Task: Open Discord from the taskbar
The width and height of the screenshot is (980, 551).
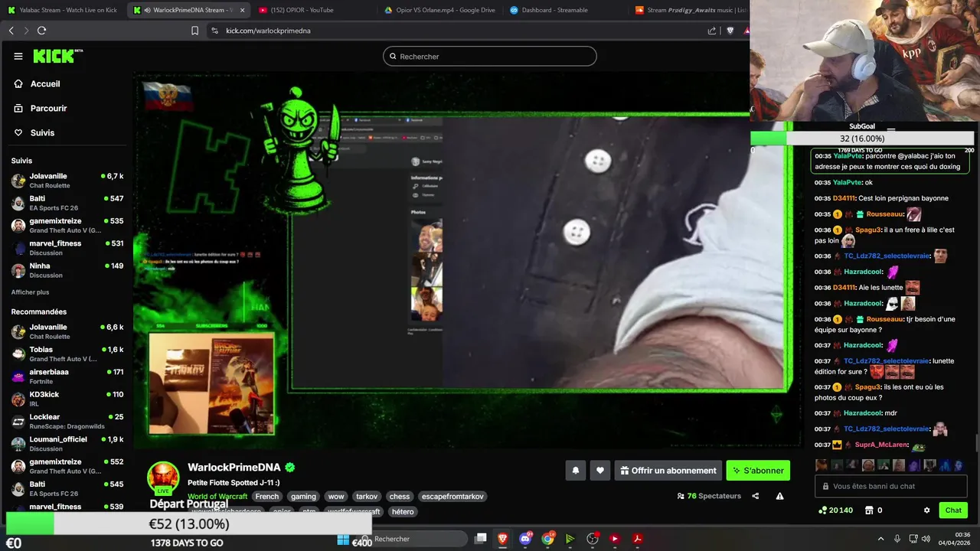Action: tap(525, 539)
